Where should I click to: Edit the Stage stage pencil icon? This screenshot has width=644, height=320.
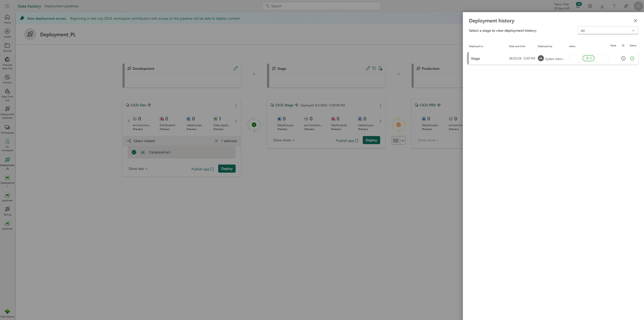tap(368, 68)
